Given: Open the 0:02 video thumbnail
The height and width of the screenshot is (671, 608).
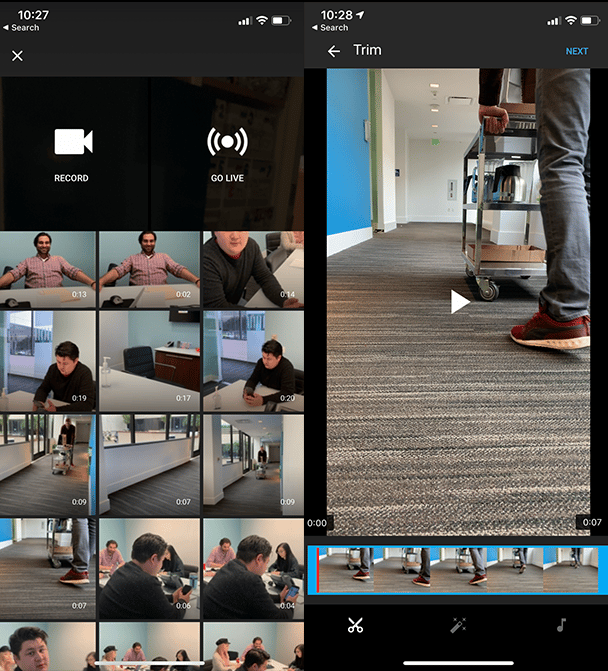Looking at the screenshot, I should 149,270.
